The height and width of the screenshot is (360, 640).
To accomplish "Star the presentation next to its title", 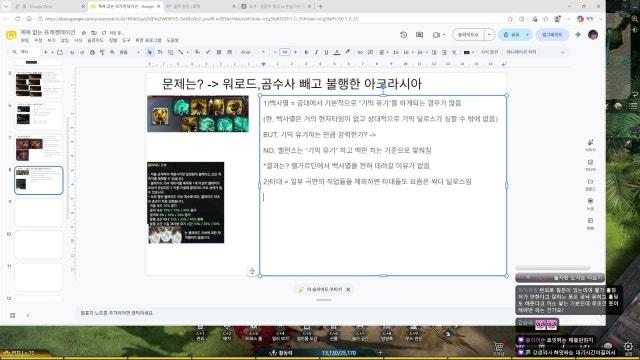I will click(84, 32).
